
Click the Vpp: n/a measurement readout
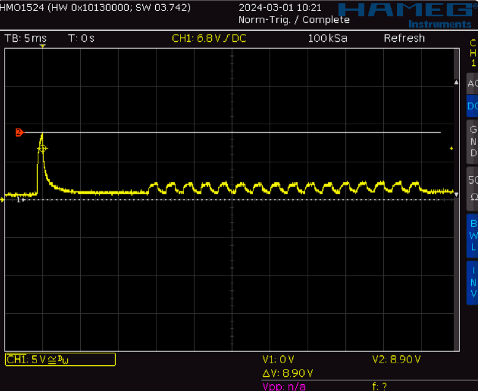[284, 387]
